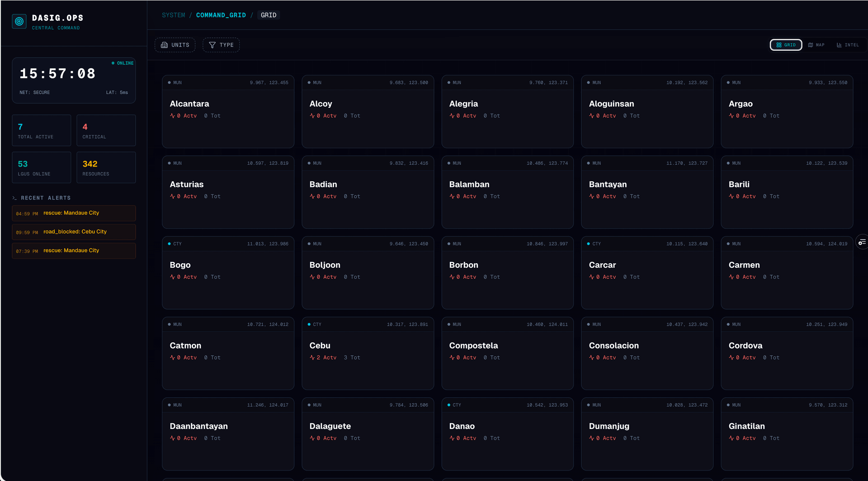
Task: Click the Critical stat tile
Action: [106, 130]
